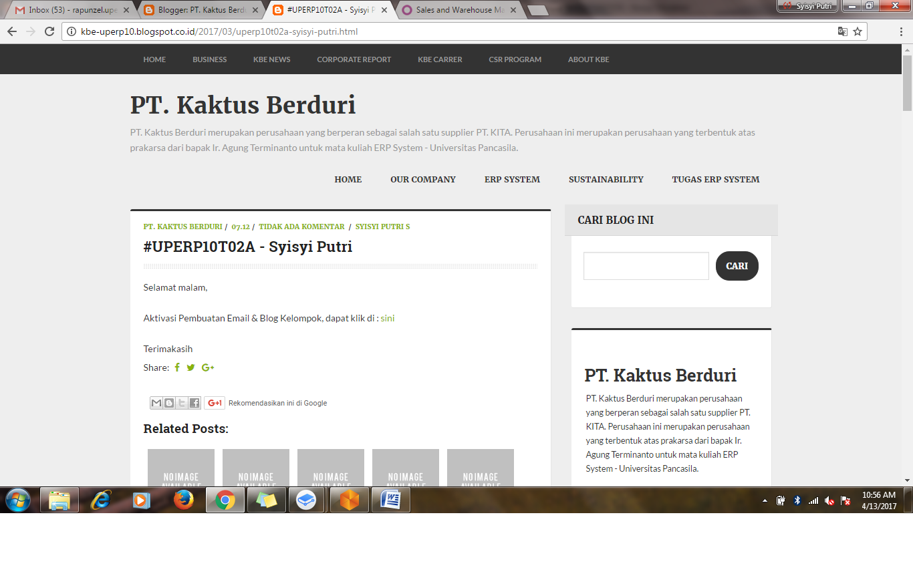The image size is (913, 588).
Task: Click the G+1 recommend button
Action: (215, 403)
